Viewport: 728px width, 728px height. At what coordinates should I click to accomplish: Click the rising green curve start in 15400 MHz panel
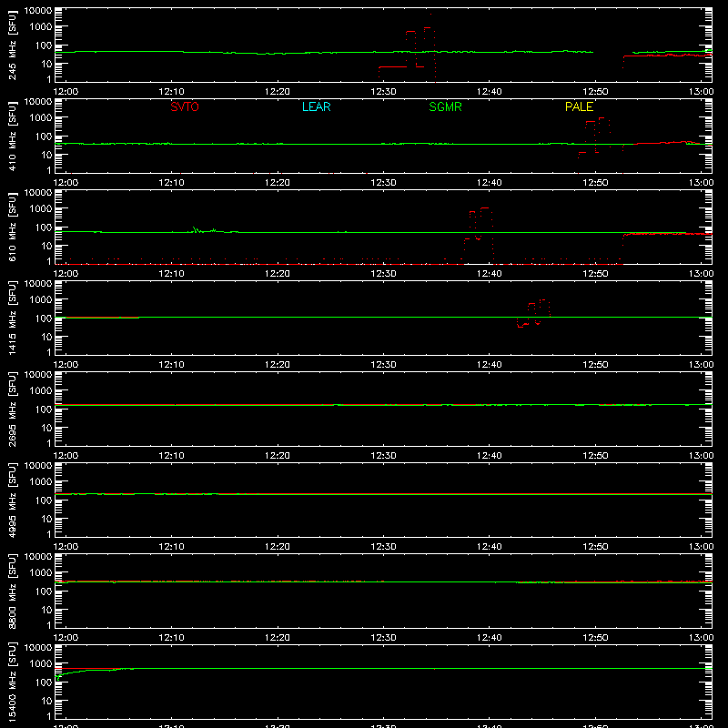pyautogui.click(x=58, y=678)
